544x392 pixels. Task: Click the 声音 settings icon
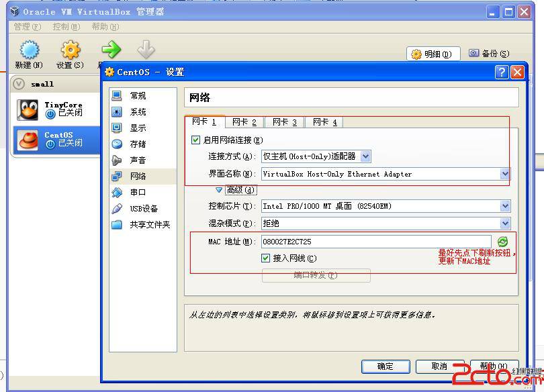click(118, 160)
